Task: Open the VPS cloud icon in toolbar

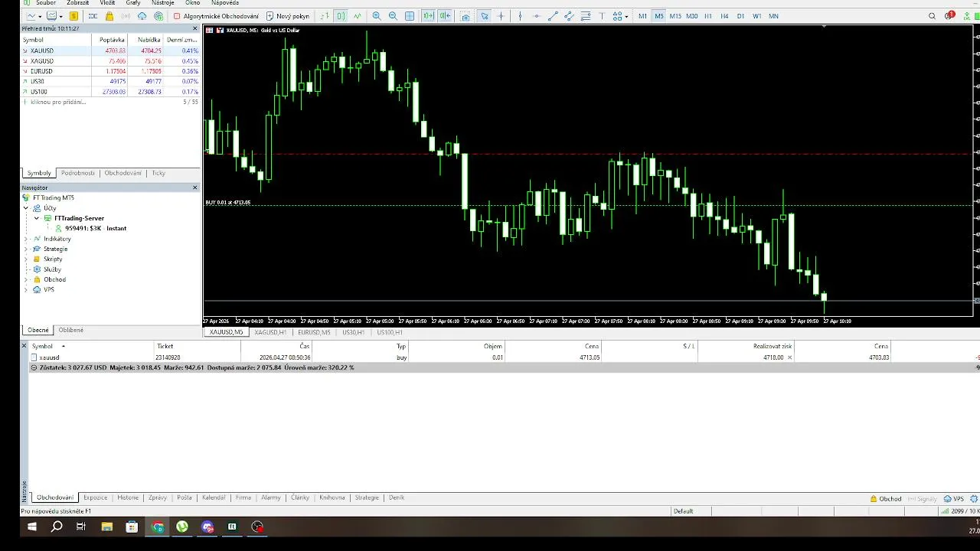Action: pos(142,16)
